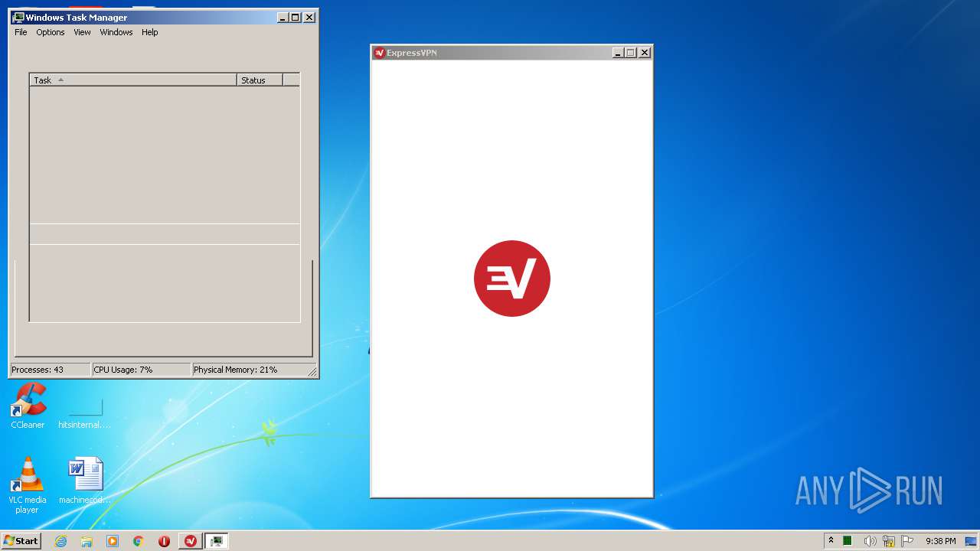Open the Start menu
980x551 pixels.
(21, 540)
